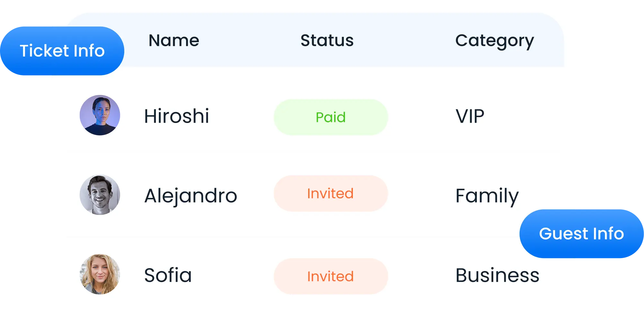Screen dimensions: 644x321
Task: Click Alejandro's Invited status badge
Action: tap(331, 194)
